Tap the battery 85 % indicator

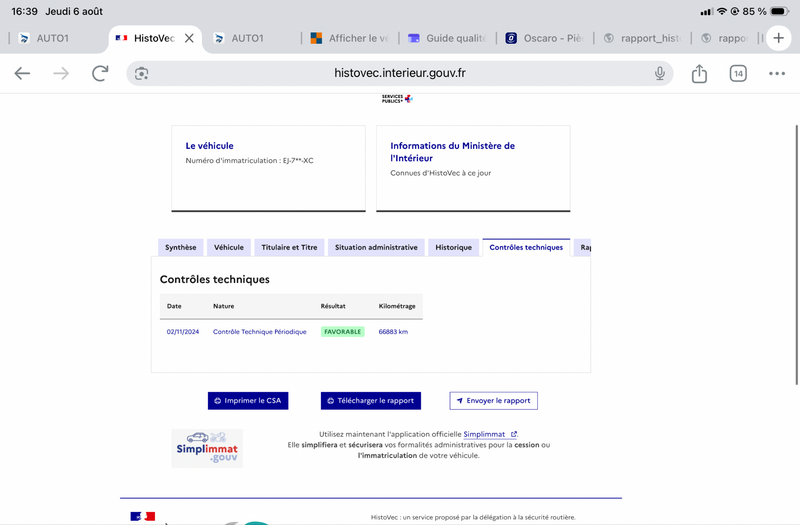pyautogui.click(x=765, y=11)
